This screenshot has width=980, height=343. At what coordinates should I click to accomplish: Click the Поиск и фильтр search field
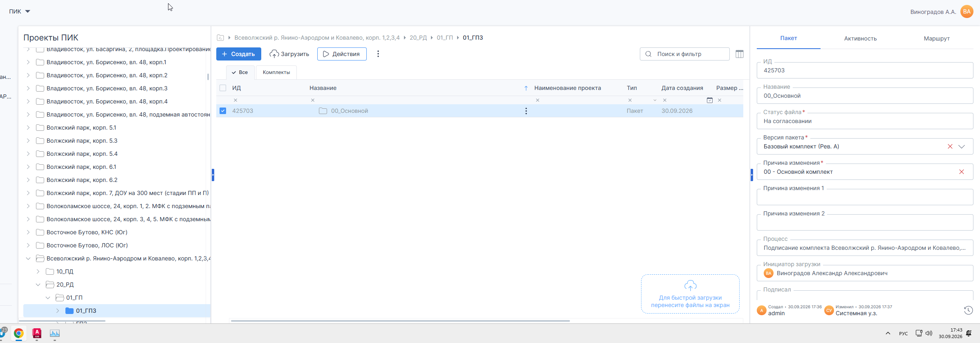tap(685, 54)
